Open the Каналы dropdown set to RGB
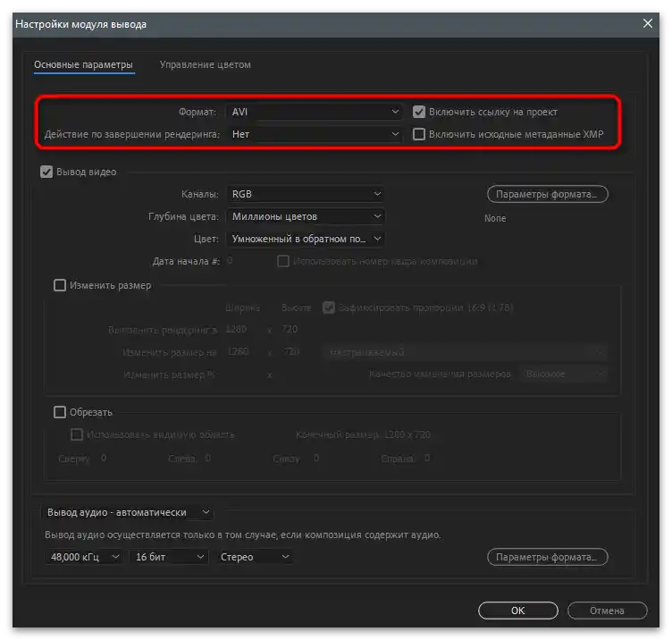The height and width of the screenshot is (640, 672). (x=305, y=194)
